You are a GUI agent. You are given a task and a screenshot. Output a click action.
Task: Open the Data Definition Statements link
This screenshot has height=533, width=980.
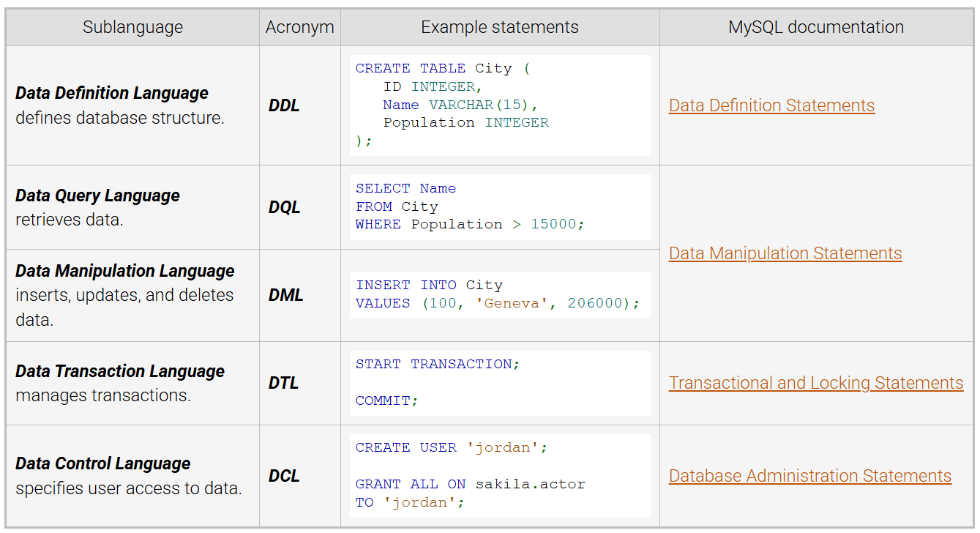[x=771, y=105]
